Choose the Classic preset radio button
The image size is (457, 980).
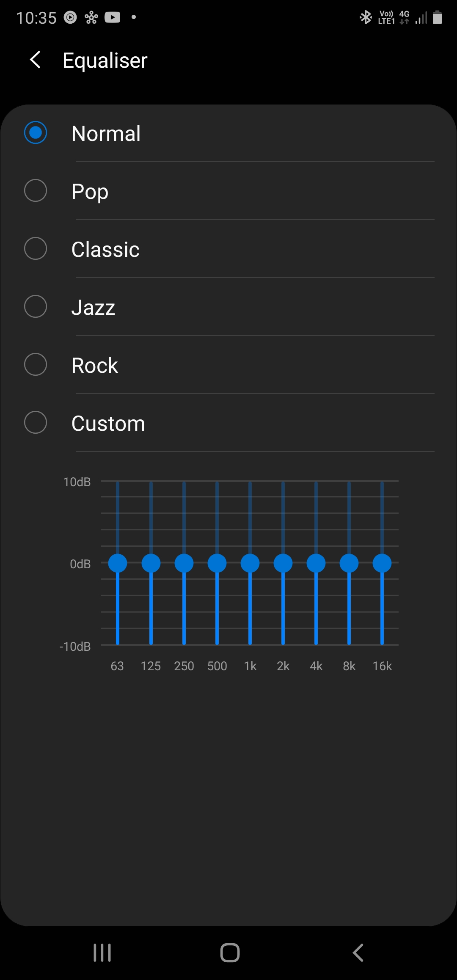point(36,249)
